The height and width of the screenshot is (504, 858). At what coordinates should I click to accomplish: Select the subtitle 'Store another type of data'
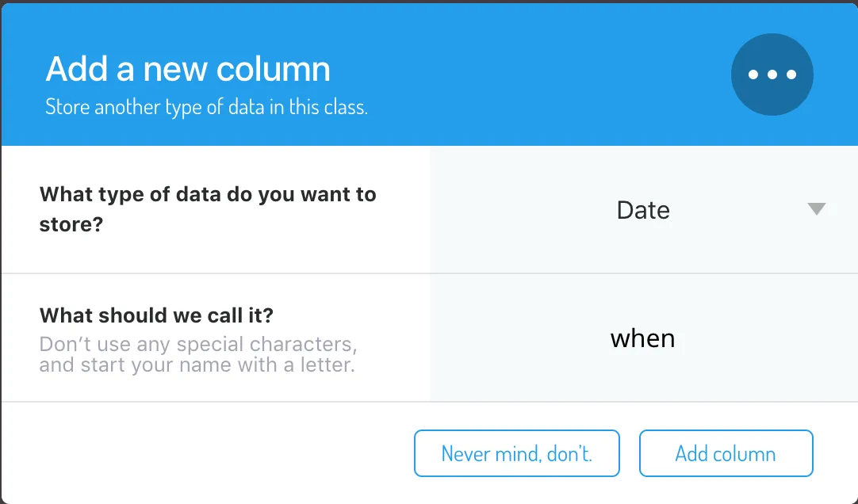[206, 107]
